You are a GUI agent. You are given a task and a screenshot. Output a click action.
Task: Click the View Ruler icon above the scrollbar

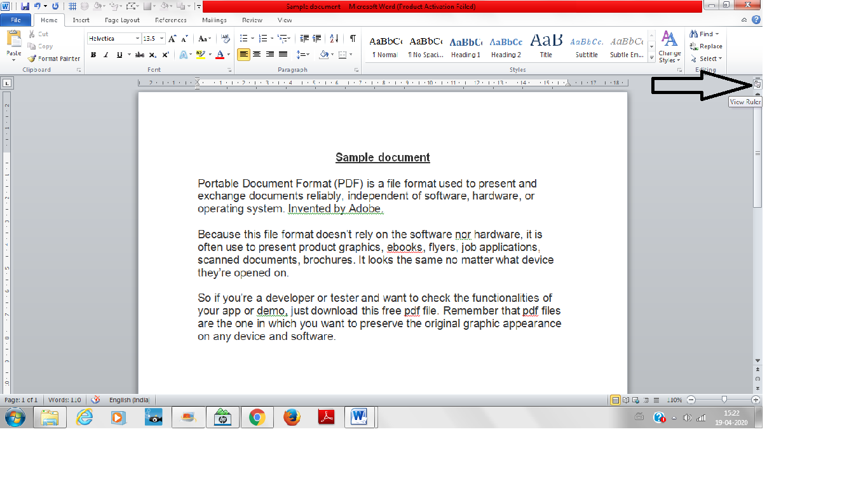point(757,84)
